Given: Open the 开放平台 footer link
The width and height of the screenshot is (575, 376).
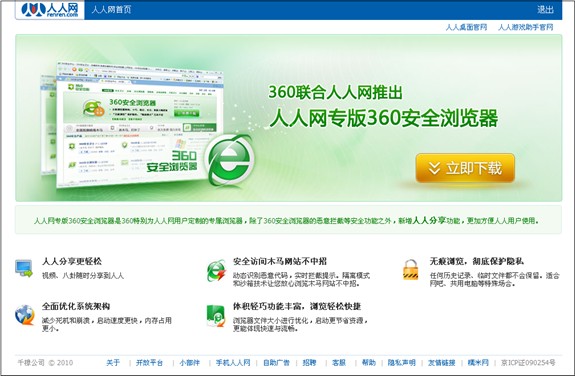Looking at the screenshot, I should pos(149,363).
